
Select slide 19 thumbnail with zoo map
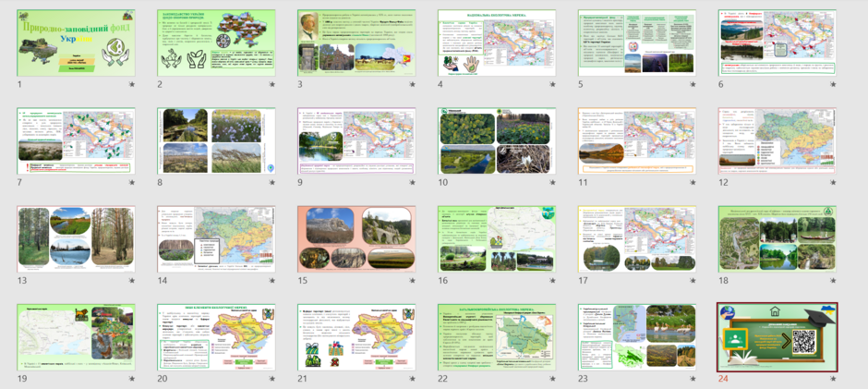point(76,337)
